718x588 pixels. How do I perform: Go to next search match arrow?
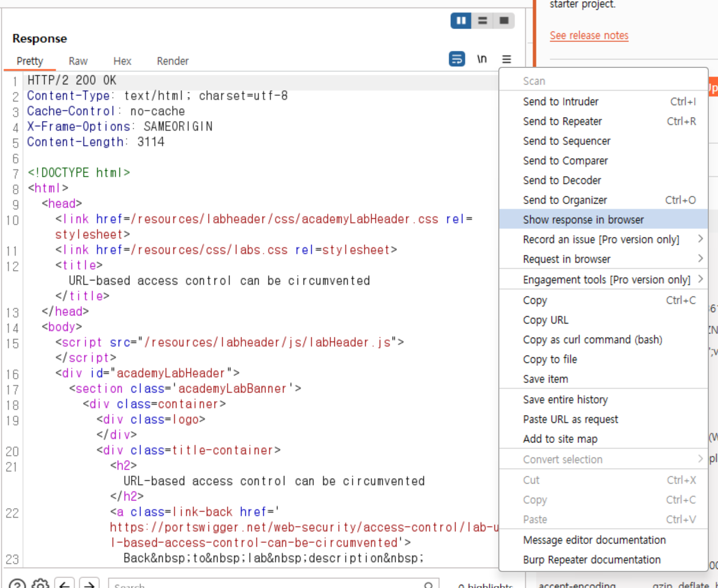[89, 585]
